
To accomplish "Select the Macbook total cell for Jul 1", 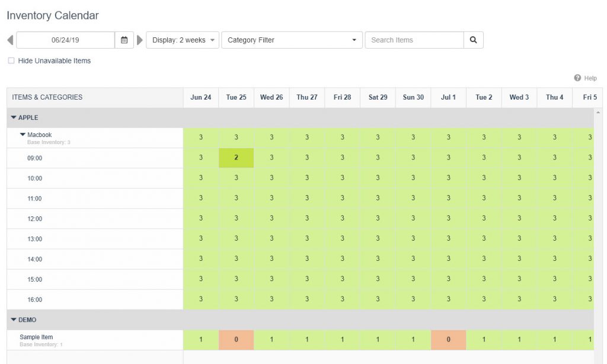I will [448, 137].
